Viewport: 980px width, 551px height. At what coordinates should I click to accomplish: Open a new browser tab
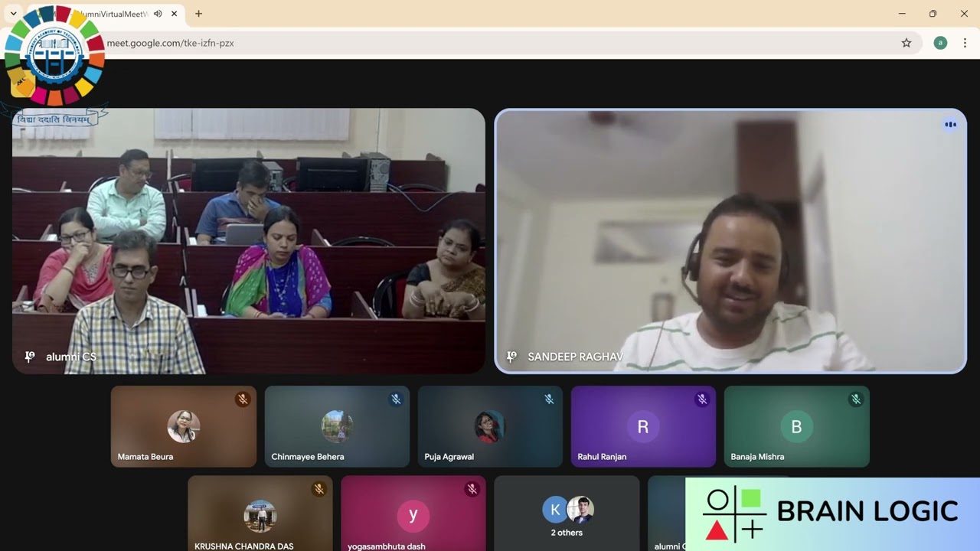tap(198, 14)
